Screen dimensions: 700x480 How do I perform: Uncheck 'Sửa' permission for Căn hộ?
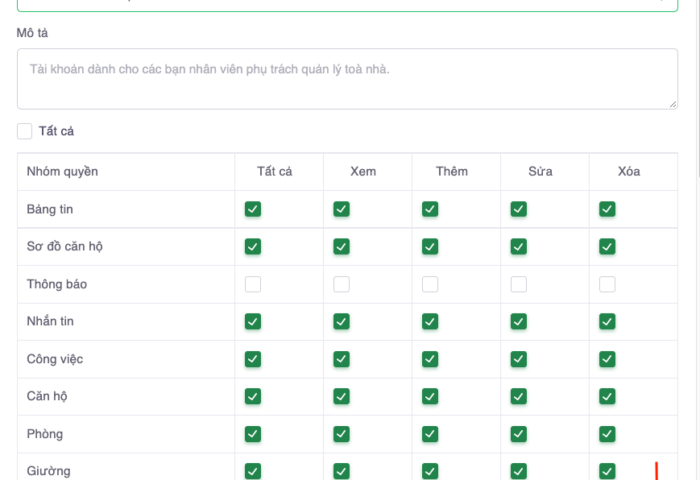[x=518, y=396]
